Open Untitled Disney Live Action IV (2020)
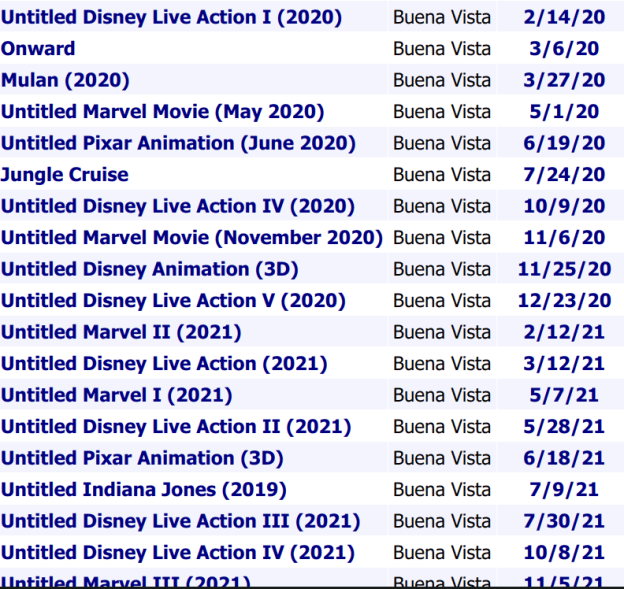This screenshot has width=624, height=589. tap(178, 206)
